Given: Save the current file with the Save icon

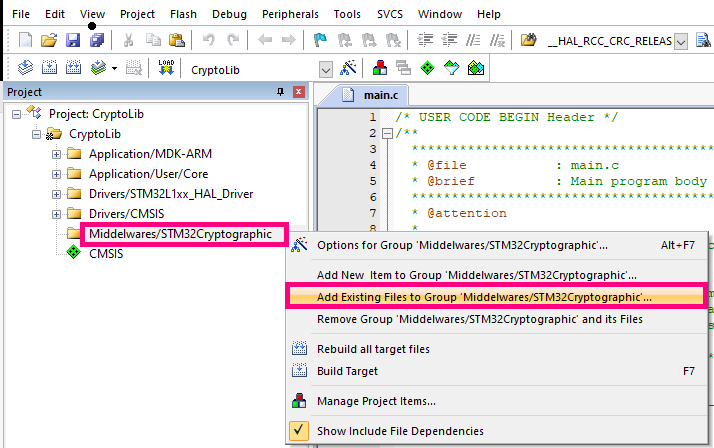Looking at the screenshot, I should tap(73, 40).
